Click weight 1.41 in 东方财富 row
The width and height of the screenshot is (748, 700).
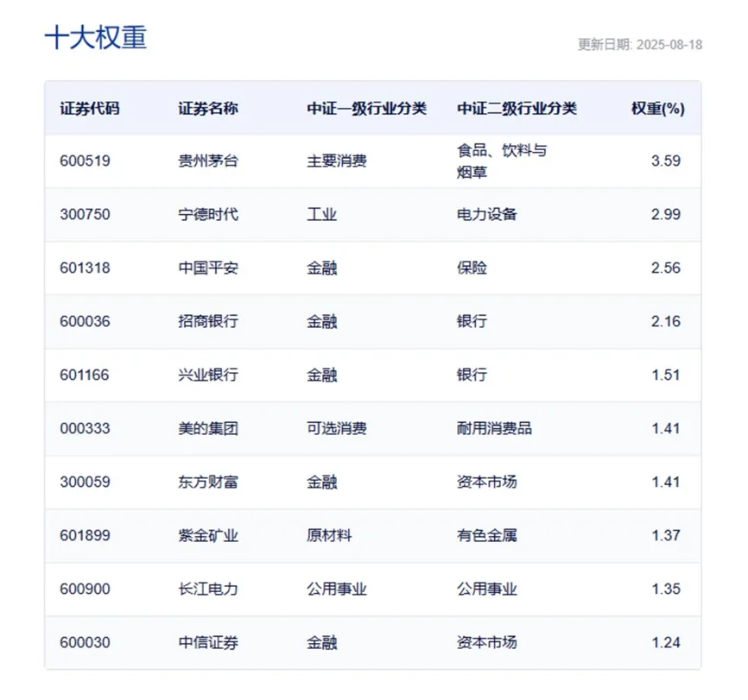[x=666, y=482]
